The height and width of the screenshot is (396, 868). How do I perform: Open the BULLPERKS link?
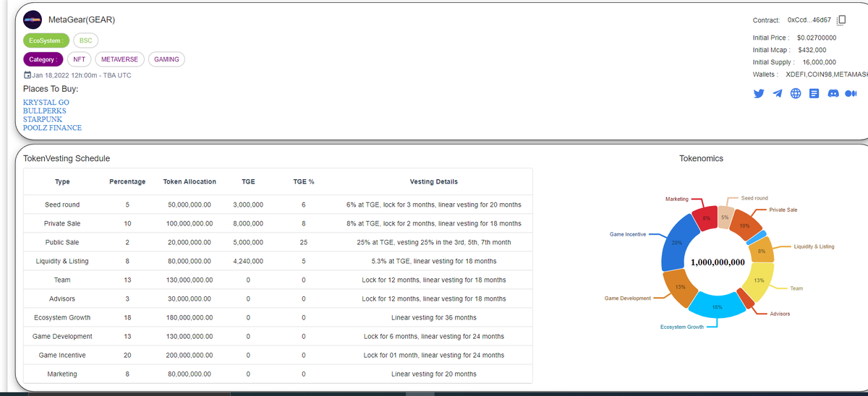[x=44, y=111]
